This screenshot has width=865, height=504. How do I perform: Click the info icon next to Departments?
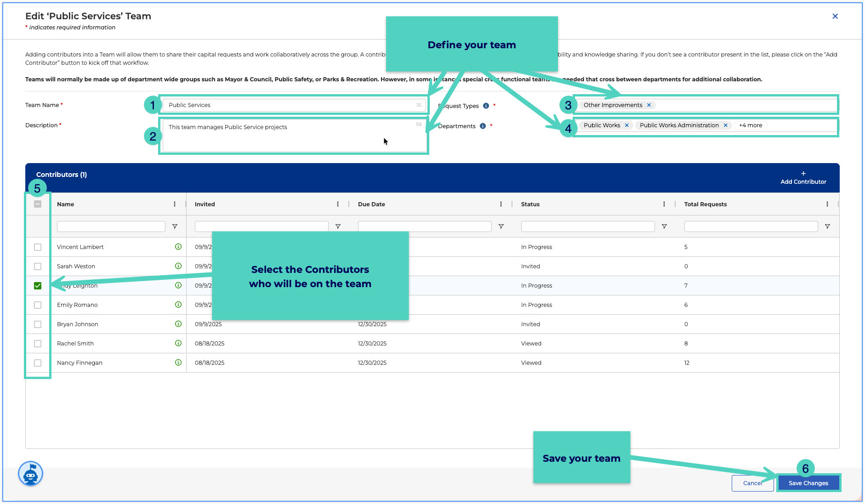(483, 126)
